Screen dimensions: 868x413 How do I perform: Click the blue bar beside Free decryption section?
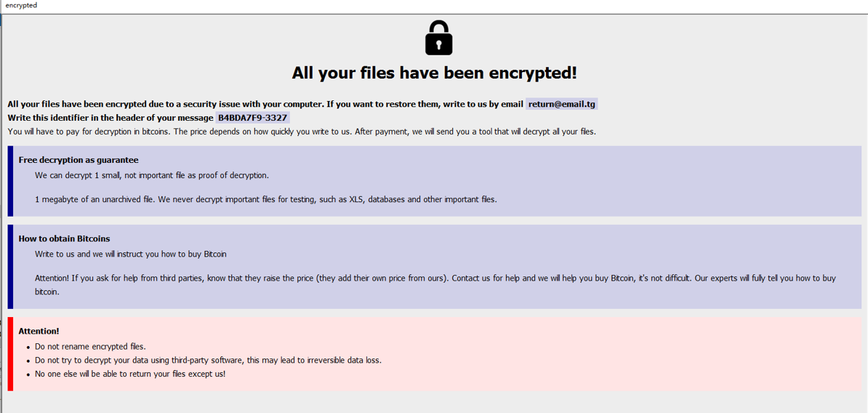click(10, 181)
